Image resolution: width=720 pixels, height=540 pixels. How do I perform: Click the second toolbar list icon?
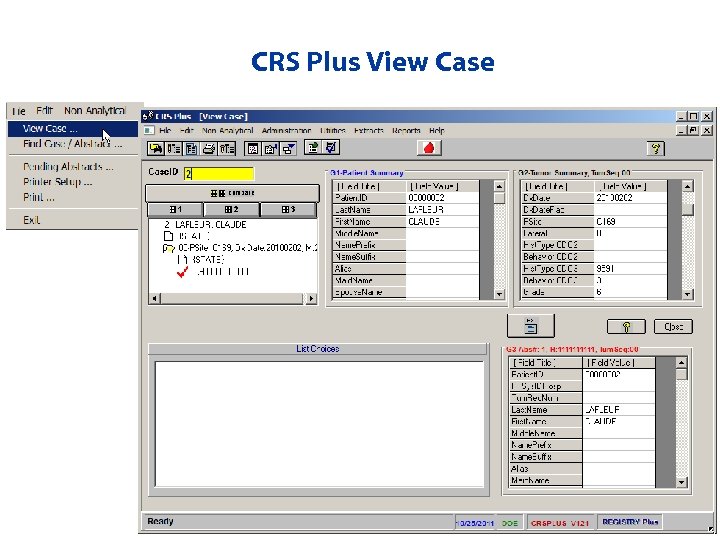[x=174, y=148]
